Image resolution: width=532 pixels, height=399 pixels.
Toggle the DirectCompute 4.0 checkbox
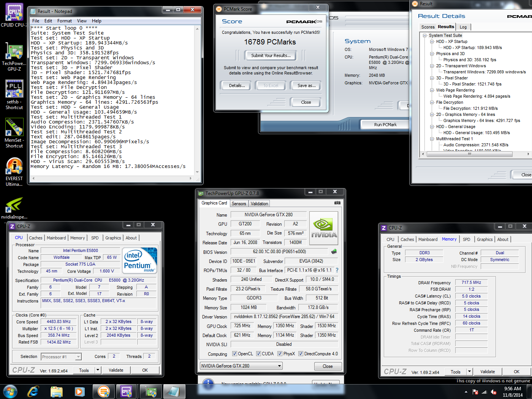coord(301,354)
